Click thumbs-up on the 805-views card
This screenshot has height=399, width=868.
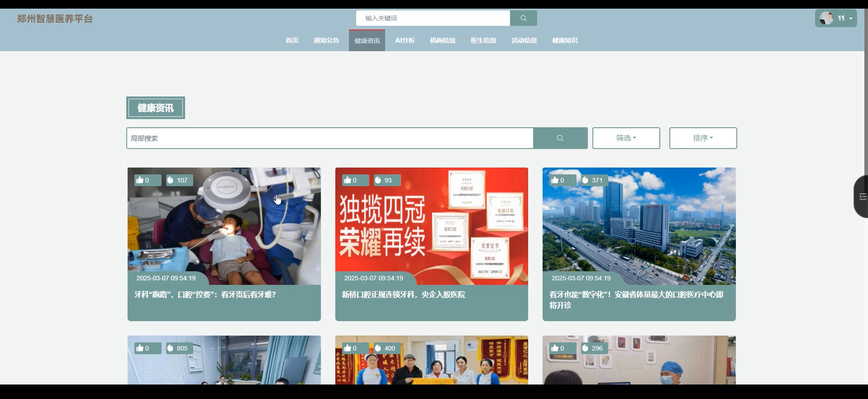click(x=140, y=348)
